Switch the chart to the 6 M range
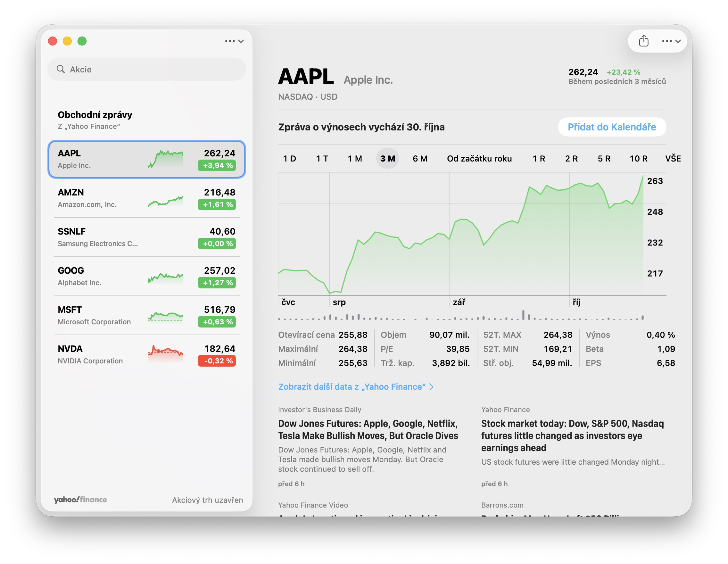This screenshot has width=728, height=564. coord(420,159)
